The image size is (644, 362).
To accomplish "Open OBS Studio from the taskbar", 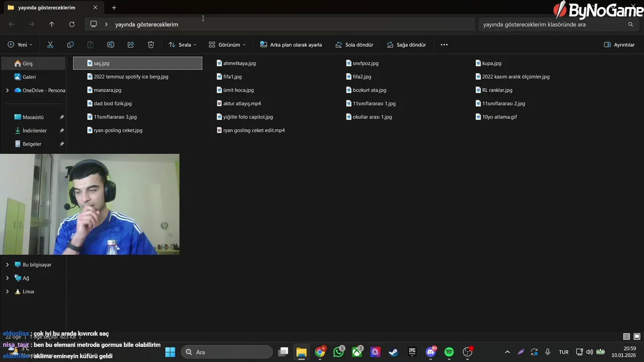I will [x=468, y=352].
